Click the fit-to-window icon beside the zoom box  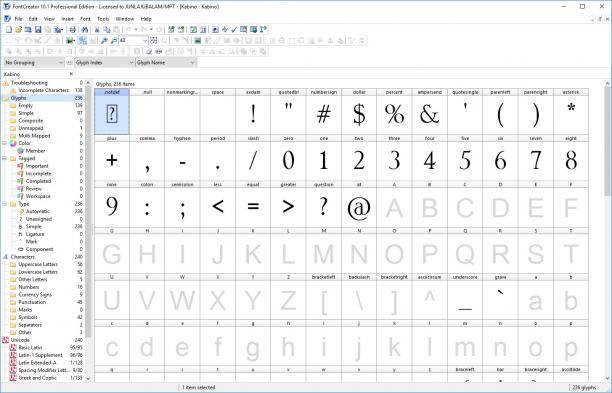tap(154, 41)
